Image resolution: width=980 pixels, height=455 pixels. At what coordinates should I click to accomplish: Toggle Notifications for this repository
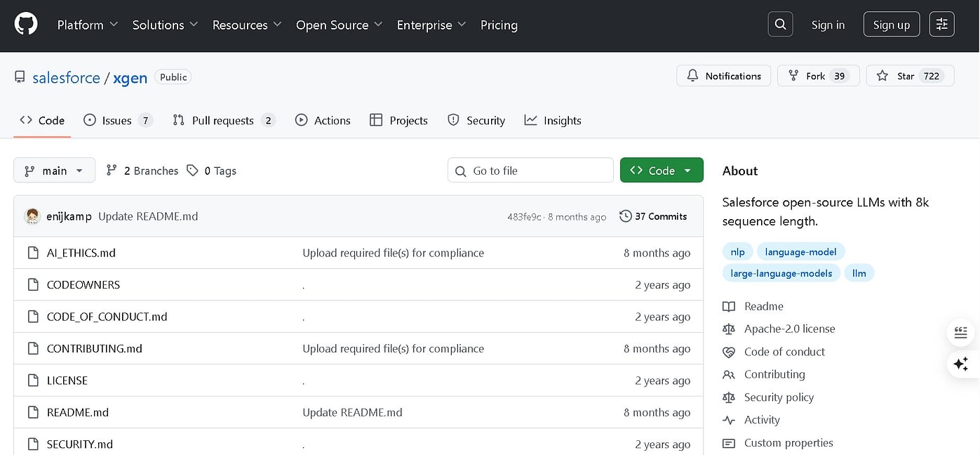723,76
